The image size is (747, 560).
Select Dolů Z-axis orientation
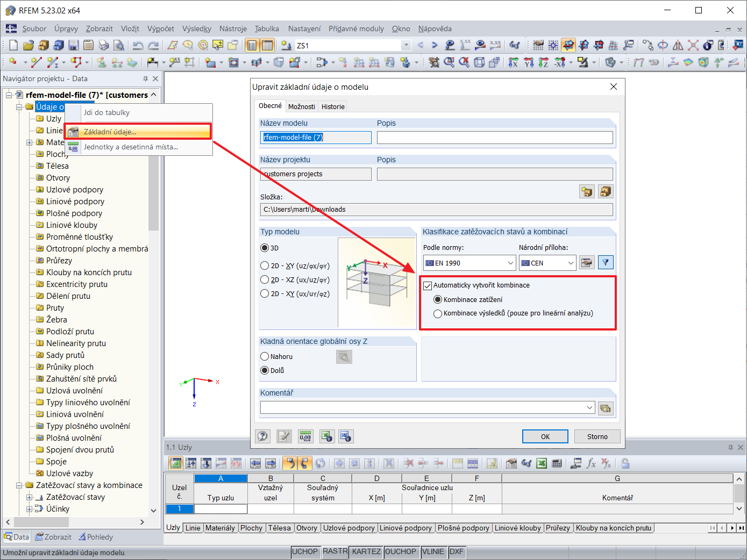[x=265, y=371]
